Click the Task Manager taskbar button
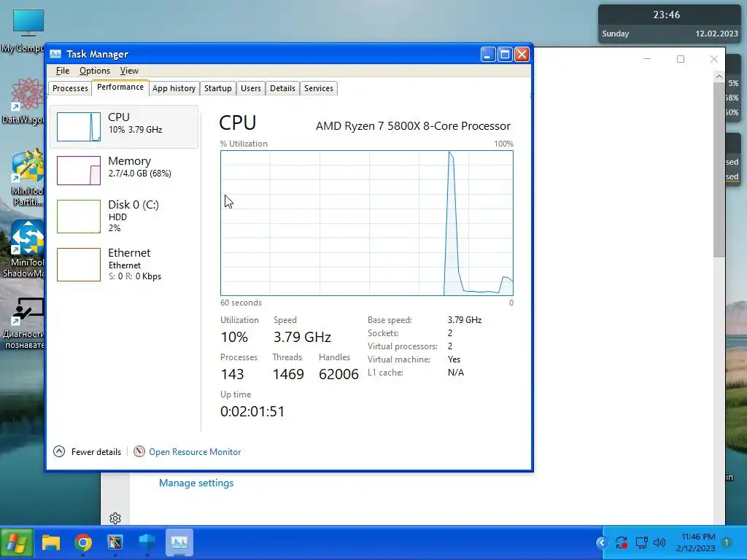747x560 pixels. coord(179,542)
